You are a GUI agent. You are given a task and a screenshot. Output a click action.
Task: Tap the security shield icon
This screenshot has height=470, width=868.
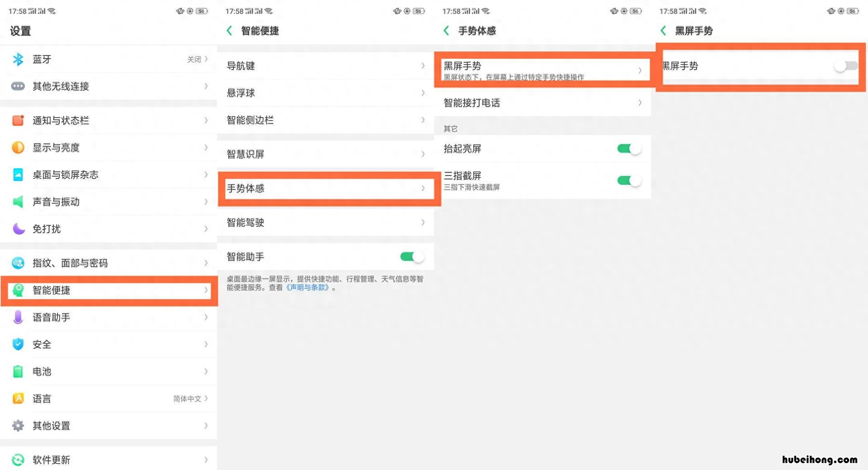click(18, 344)
